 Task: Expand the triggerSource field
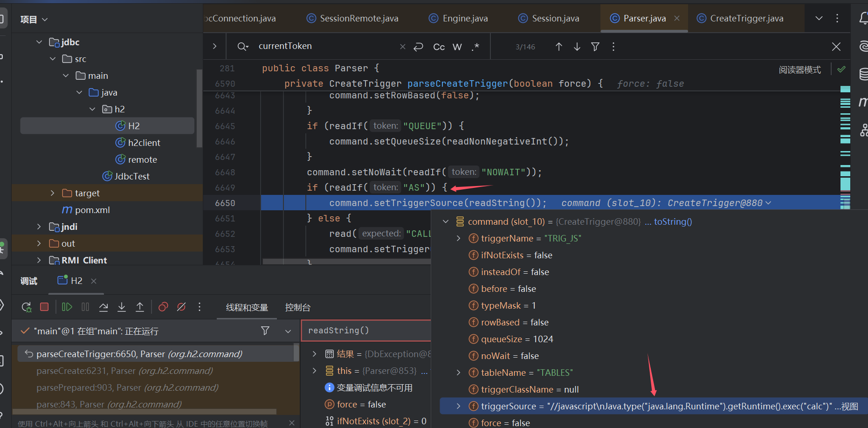pyautogui.click(x=458, y=406)
